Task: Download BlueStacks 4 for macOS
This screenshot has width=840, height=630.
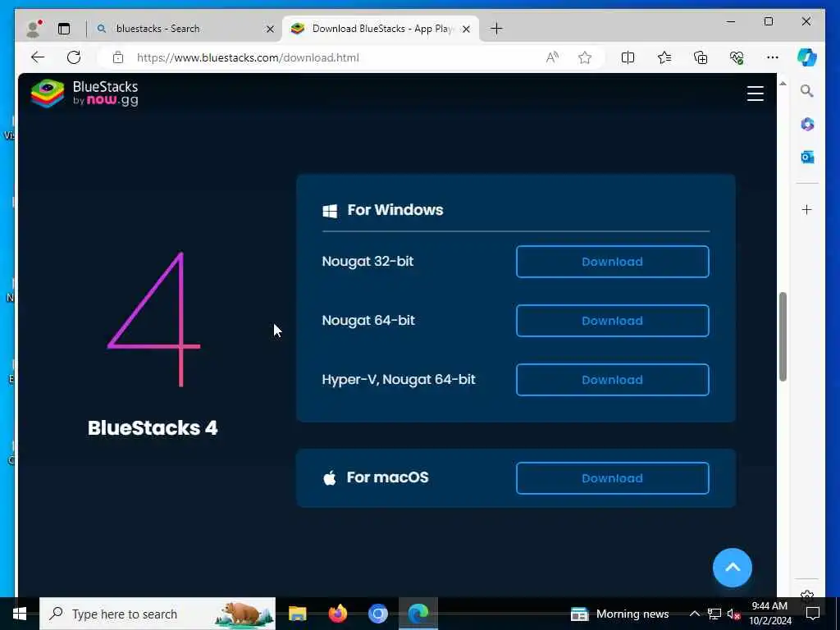Action: point(612,478)
